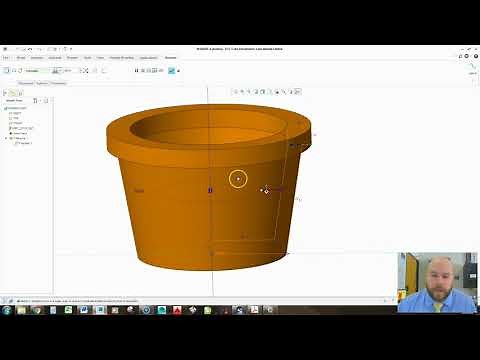Open the Options dashboard panel
Viewport: 480px width, 360px height.
tap(42, 83)
